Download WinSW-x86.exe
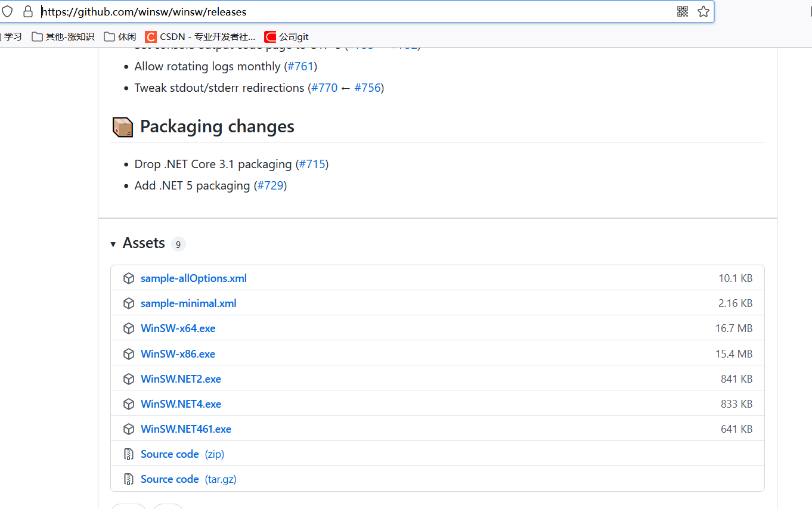This screenshot has height=509, width=812. coord(178,354)
